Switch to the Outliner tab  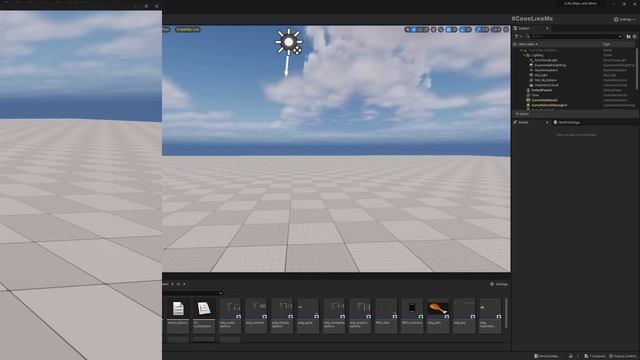[x=524, y=29]
